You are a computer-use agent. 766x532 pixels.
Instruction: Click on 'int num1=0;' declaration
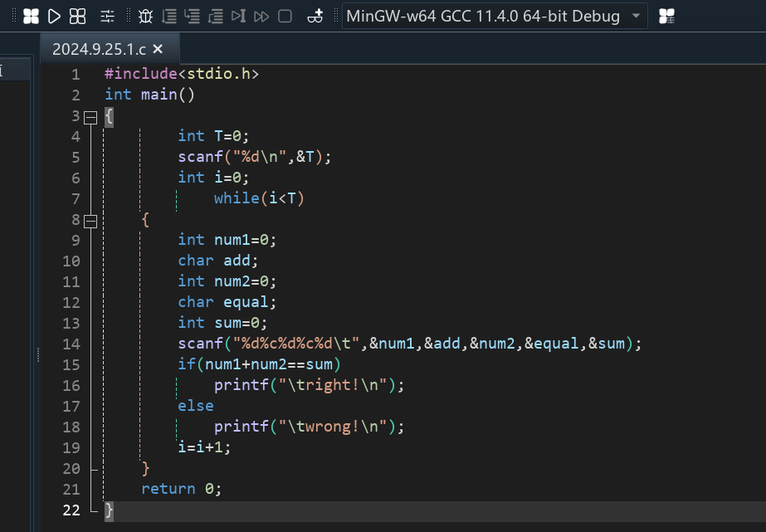(227, 240)
